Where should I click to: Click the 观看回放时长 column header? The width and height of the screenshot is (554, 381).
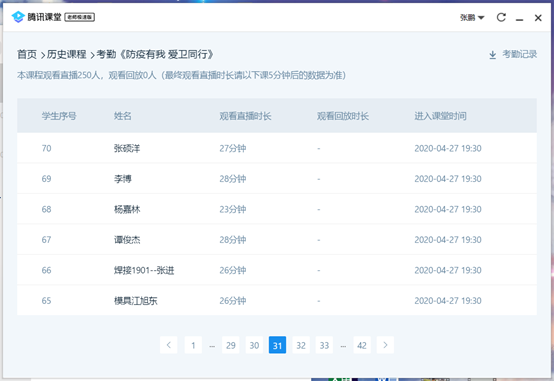point(343,116)
